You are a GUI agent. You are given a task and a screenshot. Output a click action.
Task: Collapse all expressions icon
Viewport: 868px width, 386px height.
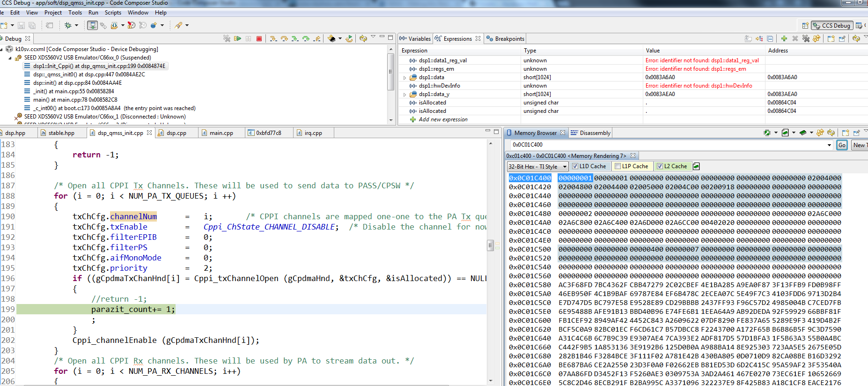tap(770, 38)
